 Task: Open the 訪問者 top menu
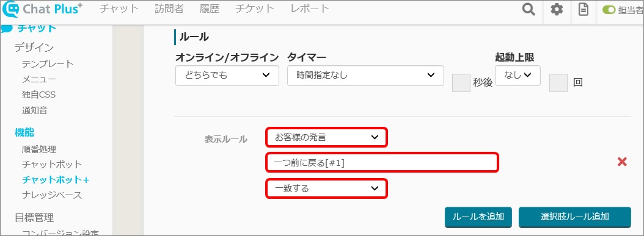click(x=169, y=9)
